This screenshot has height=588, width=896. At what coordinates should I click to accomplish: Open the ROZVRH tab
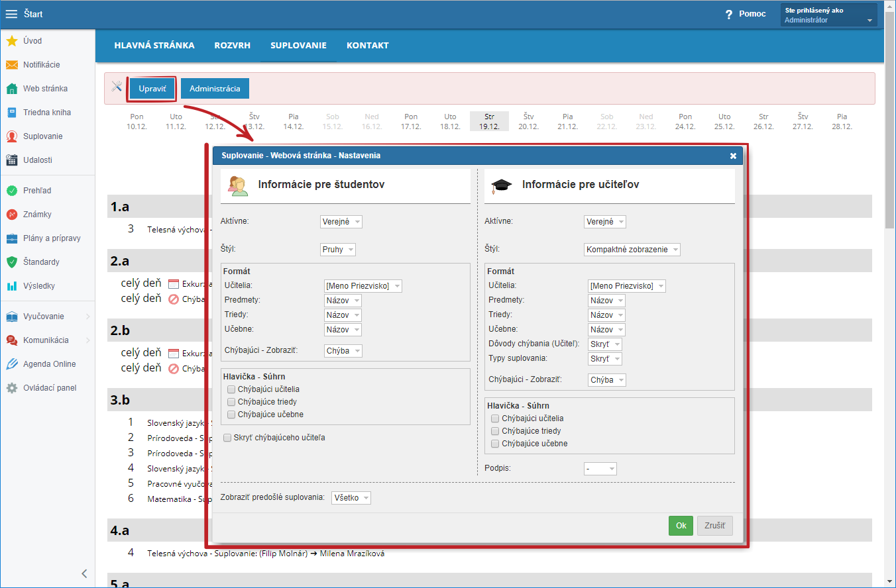233,46
